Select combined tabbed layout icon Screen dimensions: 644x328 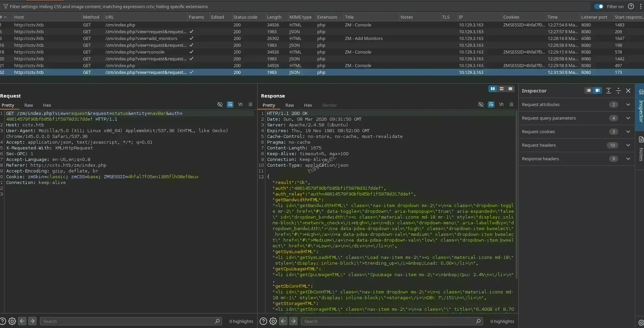tap(510, 89)
